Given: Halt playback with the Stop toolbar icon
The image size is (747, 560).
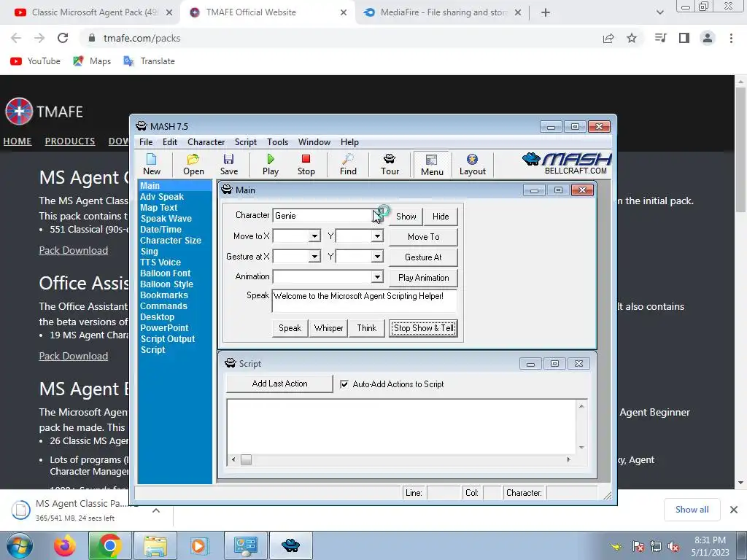Looking at the screenshot, I should click(306, 164).
